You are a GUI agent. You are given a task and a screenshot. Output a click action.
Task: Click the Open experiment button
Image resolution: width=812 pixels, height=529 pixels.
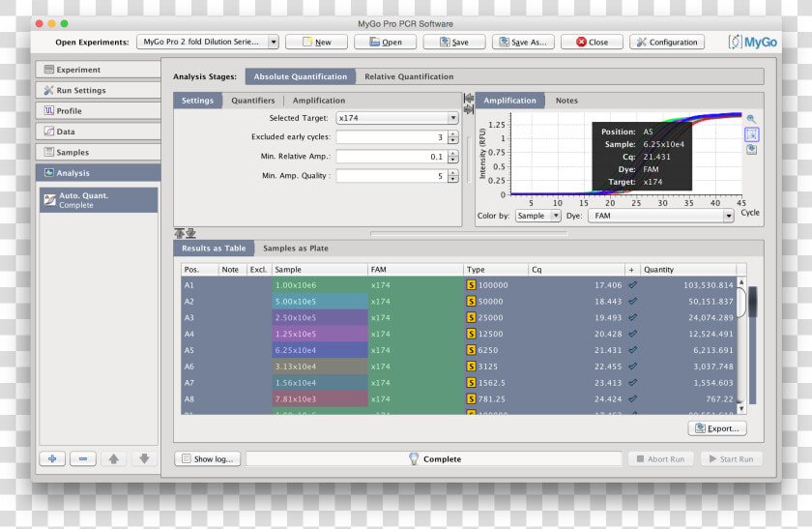(x=386, y=42)
